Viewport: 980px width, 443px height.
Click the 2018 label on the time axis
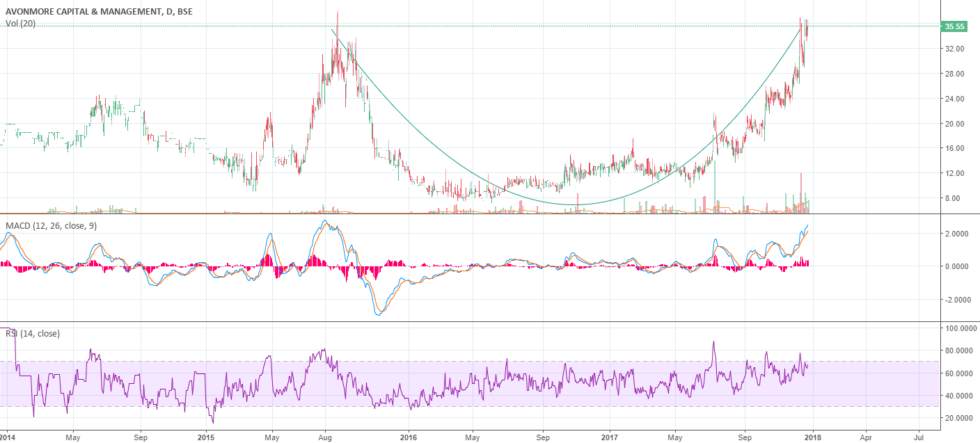[x=814, y=438]
